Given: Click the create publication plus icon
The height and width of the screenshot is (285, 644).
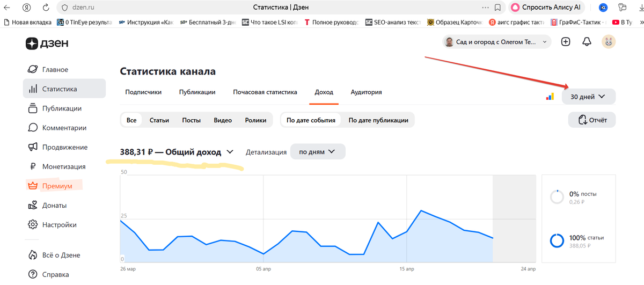Looking at the screenshot, I should point(566,42).
